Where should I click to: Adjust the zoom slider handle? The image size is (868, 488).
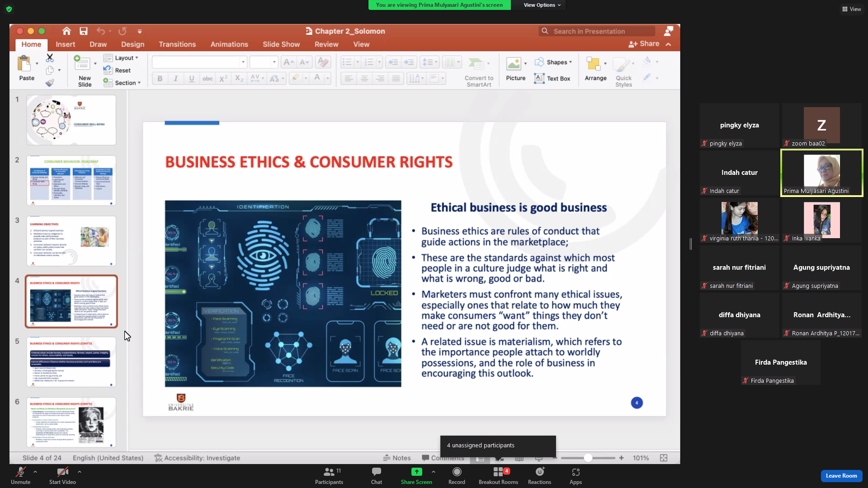click(x=588, y=458)
